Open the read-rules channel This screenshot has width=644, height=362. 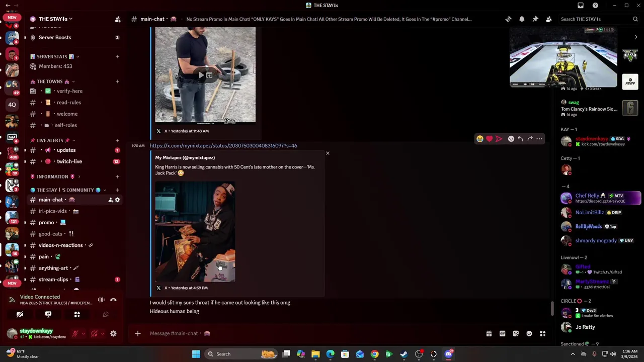click(x=74, y=103)
